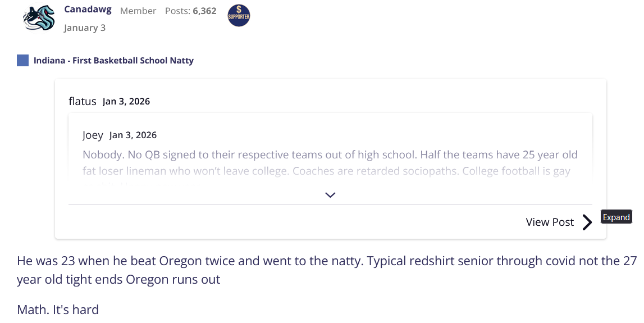Click the line 'Math. It's hard'
The width and height of the screenshot is (644, 323).
(x=58, y=310)
